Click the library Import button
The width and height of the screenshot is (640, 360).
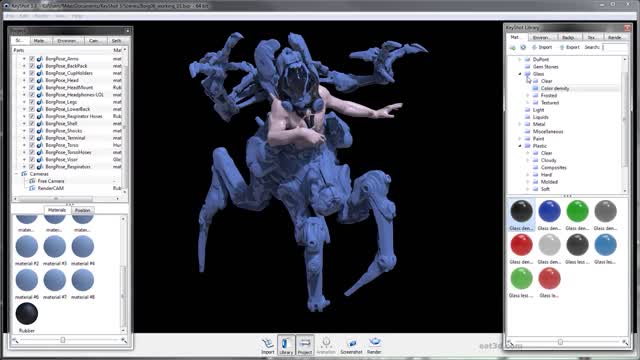(542, 47)
